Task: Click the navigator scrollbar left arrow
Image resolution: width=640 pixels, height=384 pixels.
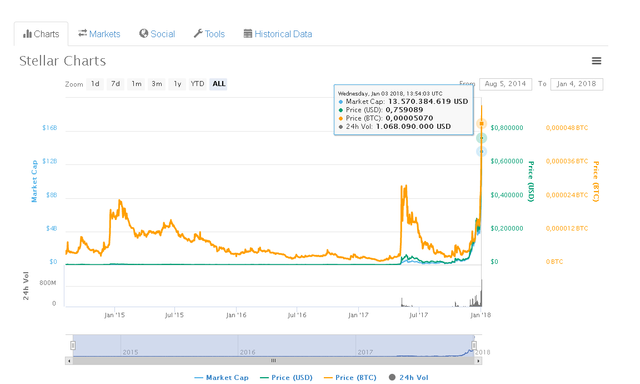Action: pos(69,361)
